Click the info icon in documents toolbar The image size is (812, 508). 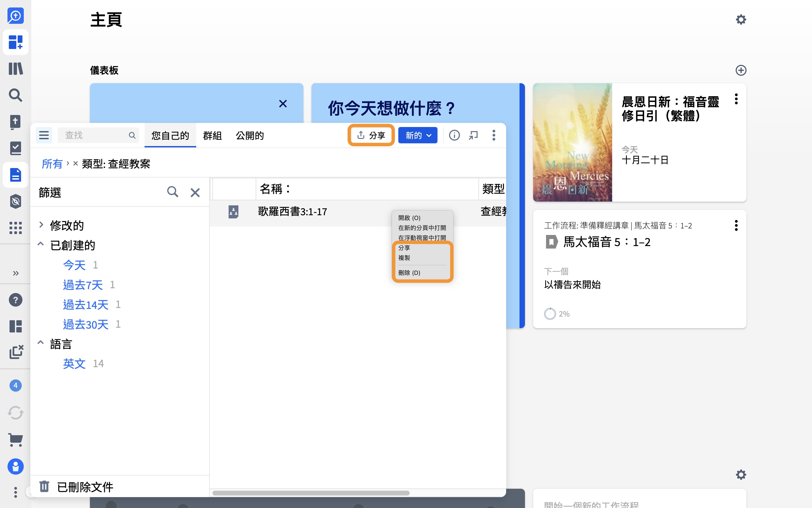pos(454,135)
